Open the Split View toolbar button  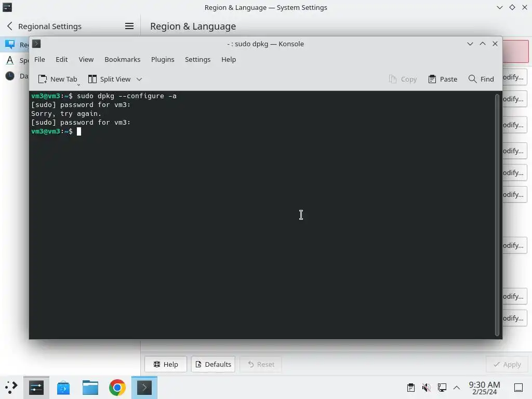point(109,79)
